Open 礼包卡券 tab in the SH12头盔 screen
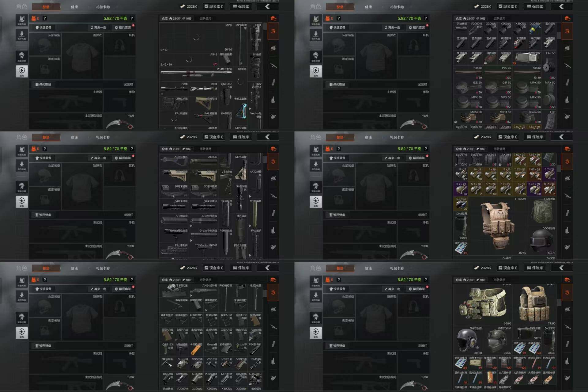 point(397,268)
